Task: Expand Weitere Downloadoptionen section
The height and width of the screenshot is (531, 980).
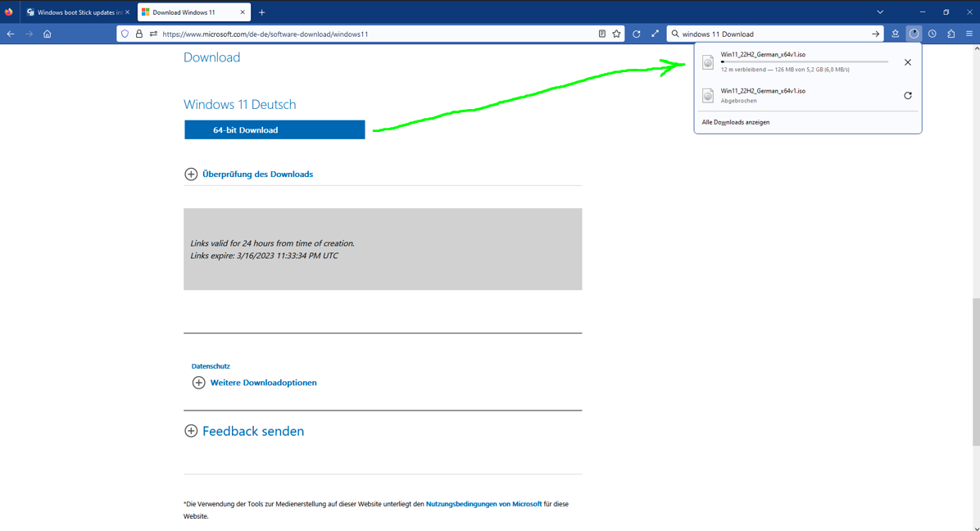Action: pyautogui.click(x=254, y=383)
